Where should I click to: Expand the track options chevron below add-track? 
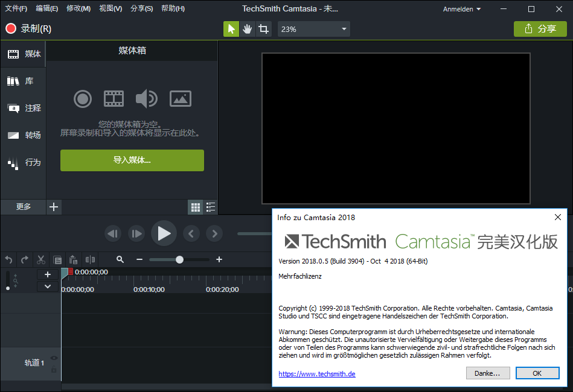tap(48, 286)
